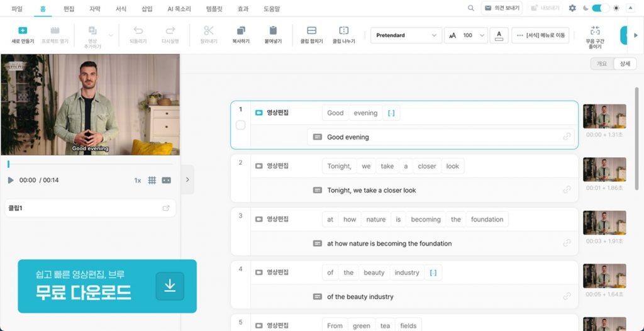644x331 pixels.
Task: Click the 새로 만들기 (New) icon
Action: pyautogui.click(x=23, y=31)
